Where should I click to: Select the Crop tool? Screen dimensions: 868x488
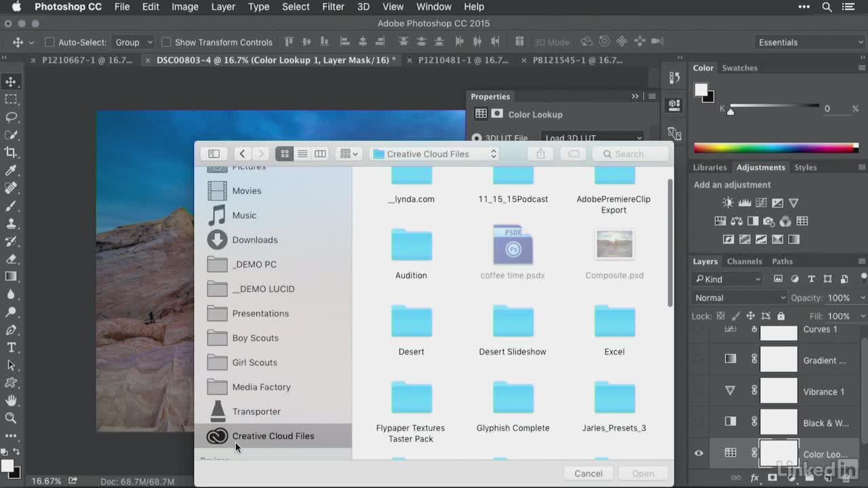11,152
